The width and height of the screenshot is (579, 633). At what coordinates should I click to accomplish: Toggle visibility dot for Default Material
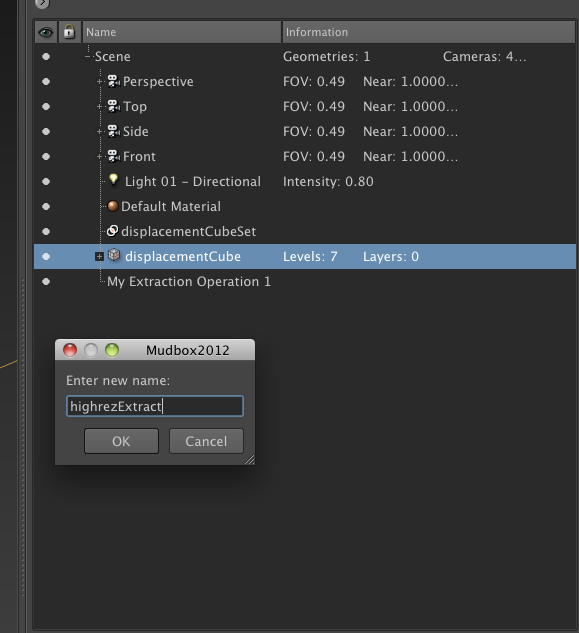[x=46, y=207]
